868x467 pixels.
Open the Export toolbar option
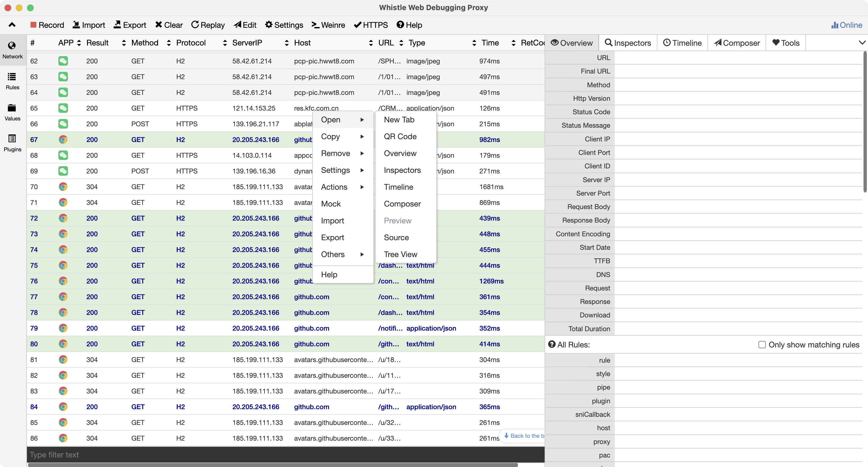(130, 25)
